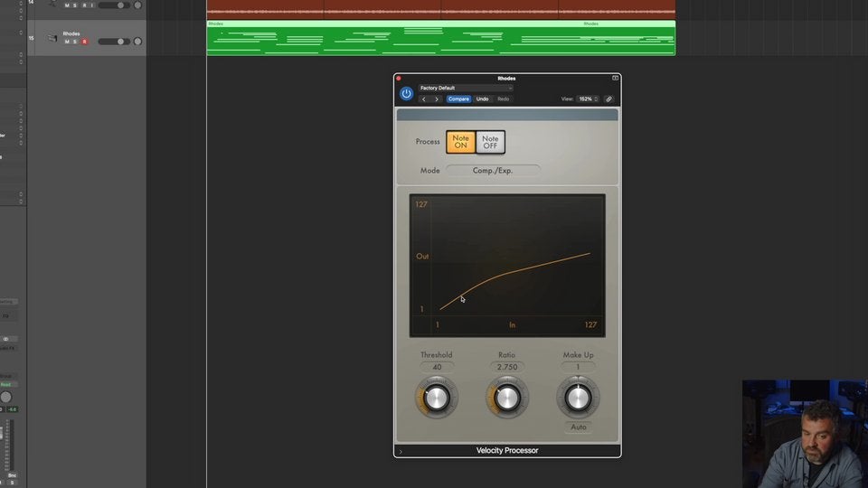Screen dimensions: 868x488
Task: Click the Threshold knob
Action: coord(437,398)
